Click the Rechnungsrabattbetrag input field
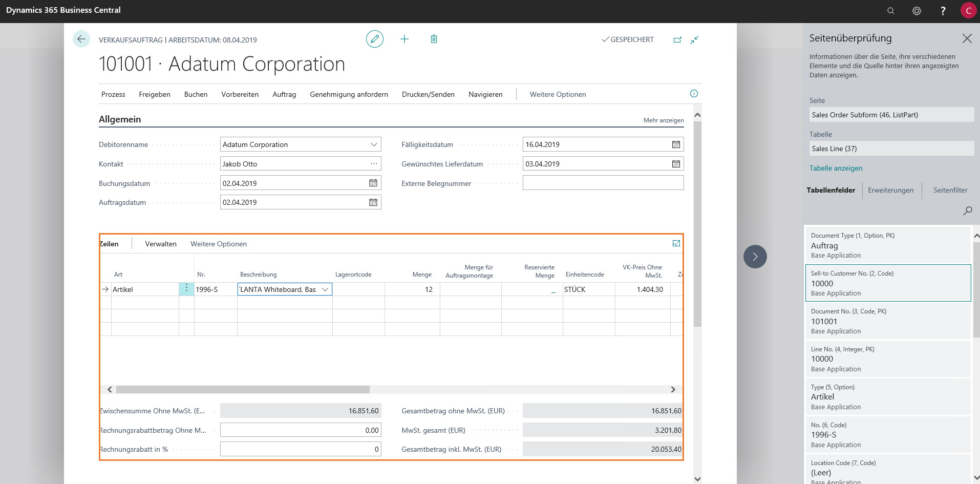 (301, 430)
